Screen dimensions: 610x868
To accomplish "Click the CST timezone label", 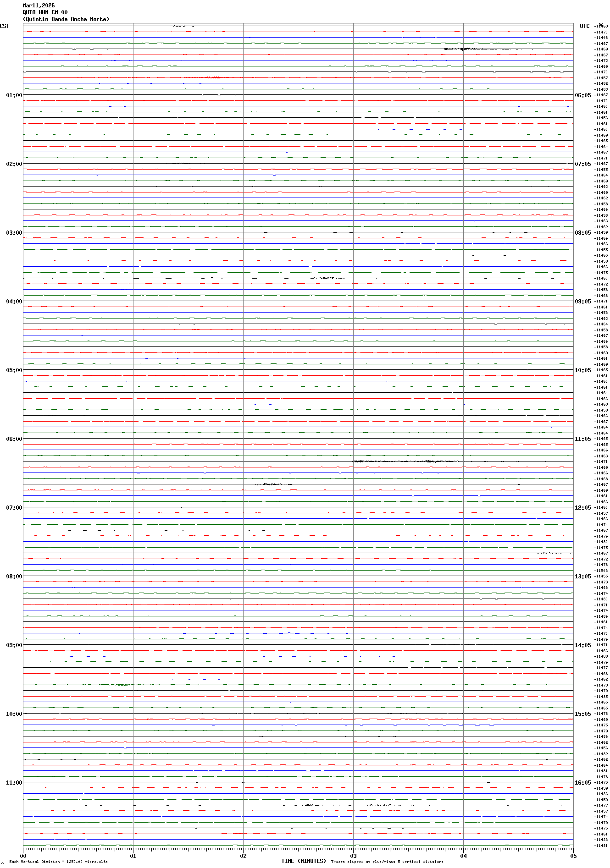I will click(5, 26).
